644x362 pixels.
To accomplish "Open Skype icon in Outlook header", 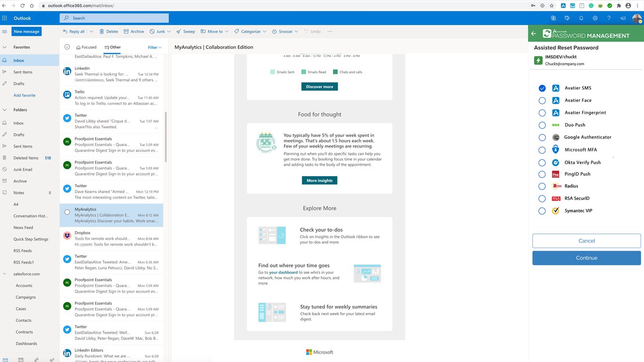I will click(x=553, y=18).
